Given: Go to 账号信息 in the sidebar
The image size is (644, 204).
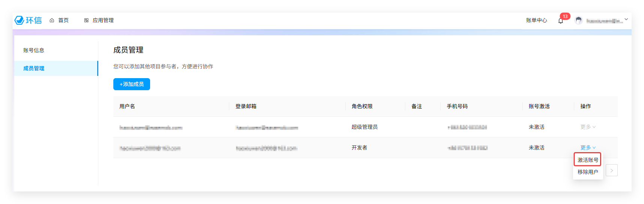Looking at the screenshot, I should pyautogui.click(x=34, y=50).
